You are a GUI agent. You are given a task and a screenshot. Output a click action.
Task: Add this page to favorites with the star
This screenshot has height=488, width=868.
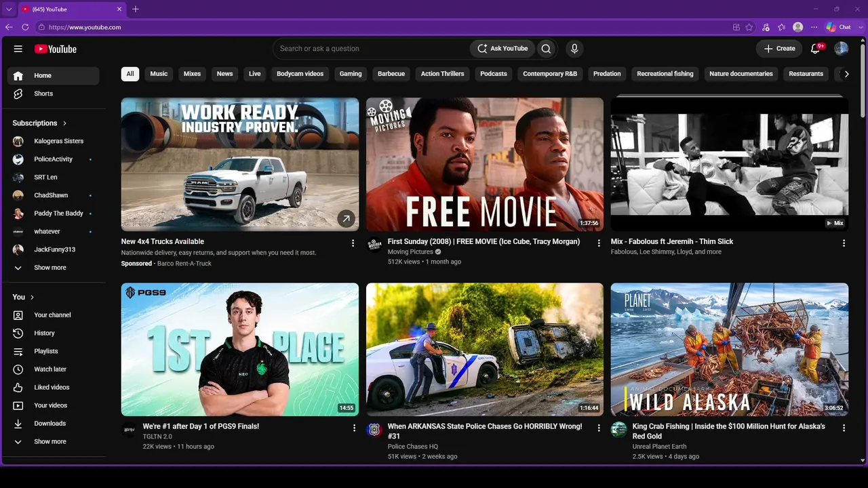pos(749,27)
